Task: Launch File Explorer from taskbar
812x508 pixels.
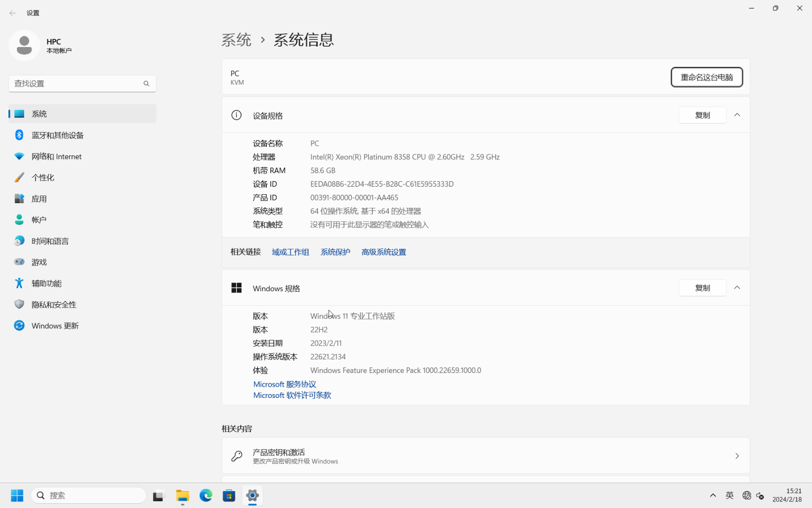Action: click(x=182, y=495)
